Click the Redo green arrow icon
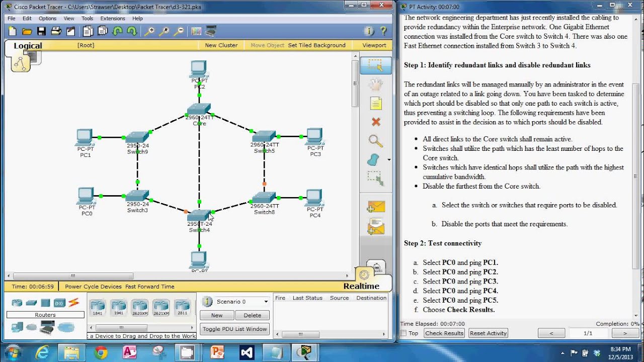Viewport: 644px width, 362px height. pos(132,31)
